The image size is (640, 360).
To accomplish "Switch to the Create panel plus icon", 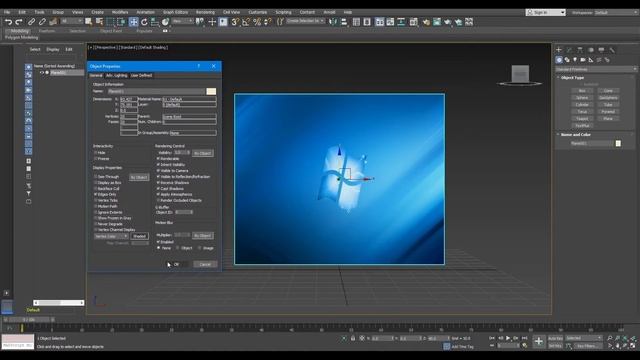I will 559,50.
